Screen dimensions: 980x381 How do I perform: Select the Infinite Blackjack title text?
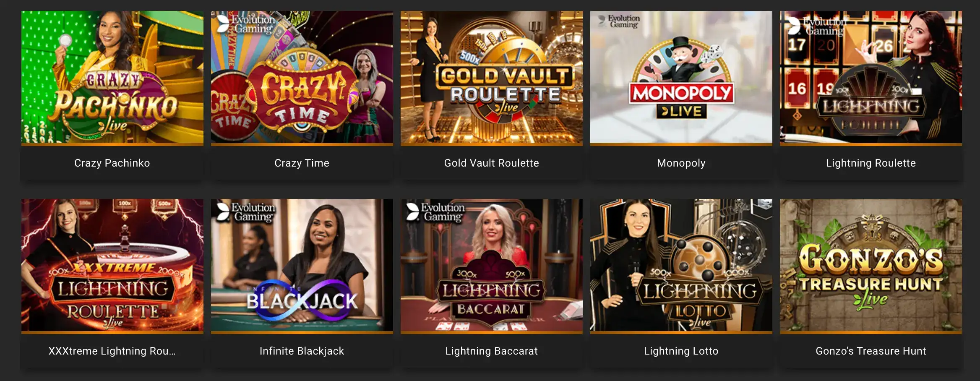pyautogui.click(x=302, y=351)
